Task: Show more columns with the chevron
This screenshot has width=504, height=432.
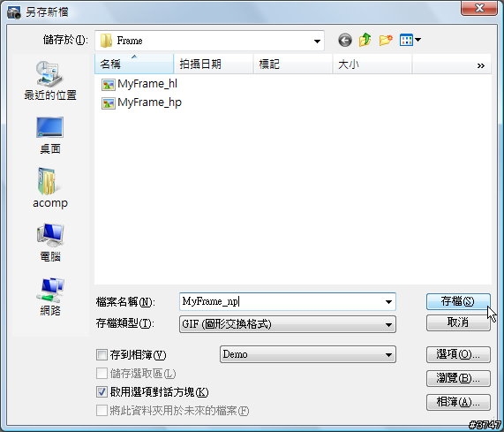Action: tap(480, 65)
